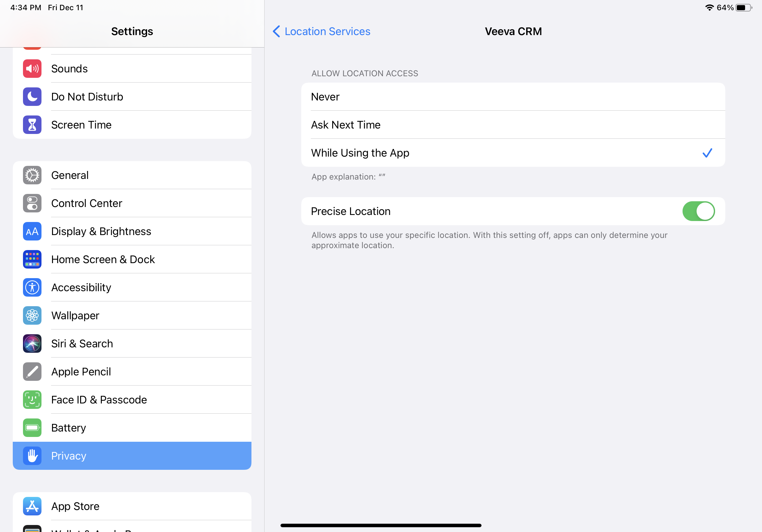Select Privacy in the sidebar
This screenshot has width=762, height=532.
coord(132,456)
